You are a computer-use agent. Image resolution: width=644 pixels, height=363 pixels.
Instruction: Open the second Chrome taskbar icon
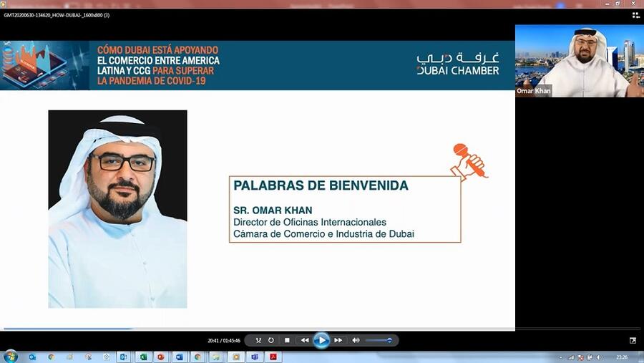pos(197,357)
